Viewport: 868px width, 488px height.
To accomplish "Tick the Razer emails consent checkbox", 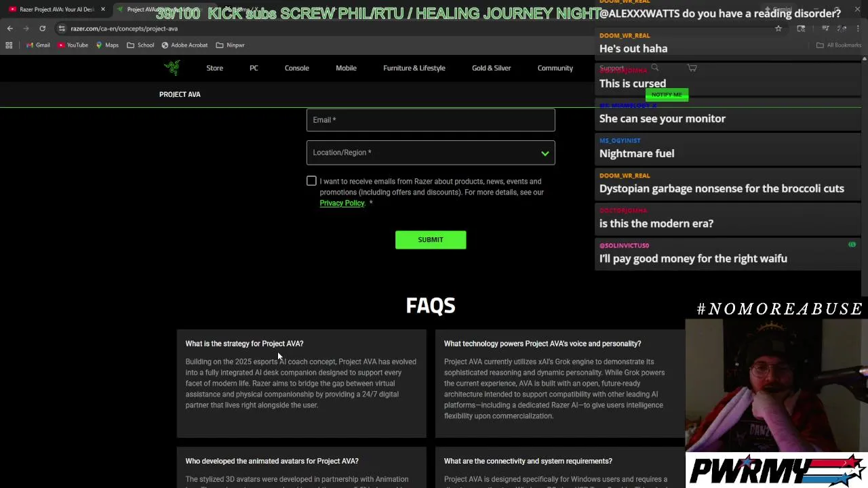I will (x=311, y=181).
